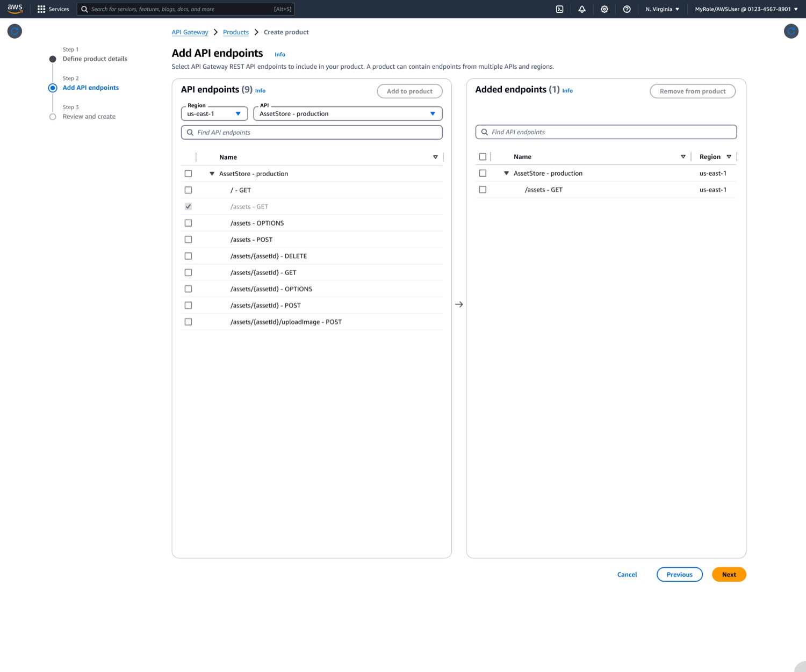Sort API endpoints by Name column
The height and width of the screenshot is (672, 806).
[435, 157]
